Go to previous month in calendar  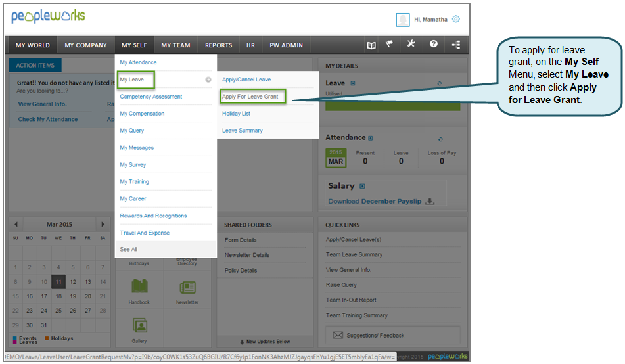16,224
